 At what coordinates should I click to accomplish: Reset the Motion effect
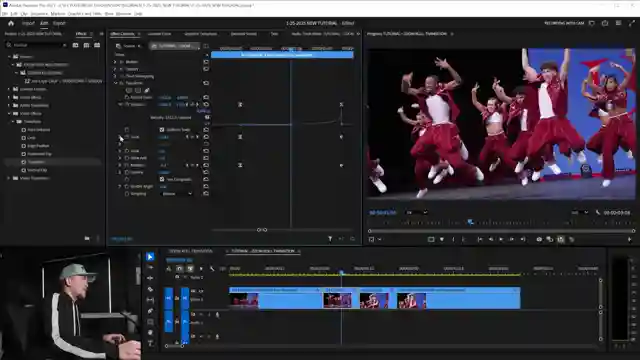[x=206, y=62]
